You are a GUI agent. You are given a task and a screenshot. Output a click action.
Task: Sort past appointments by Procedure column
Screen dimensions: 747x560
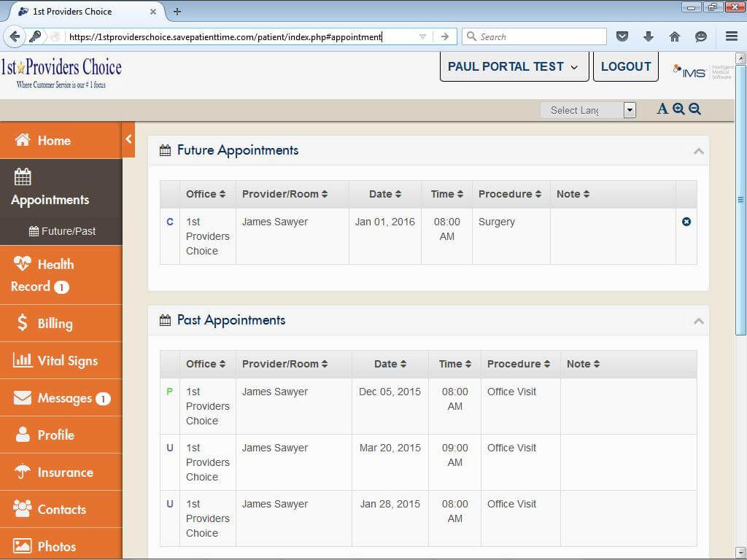tap(519, 364)
